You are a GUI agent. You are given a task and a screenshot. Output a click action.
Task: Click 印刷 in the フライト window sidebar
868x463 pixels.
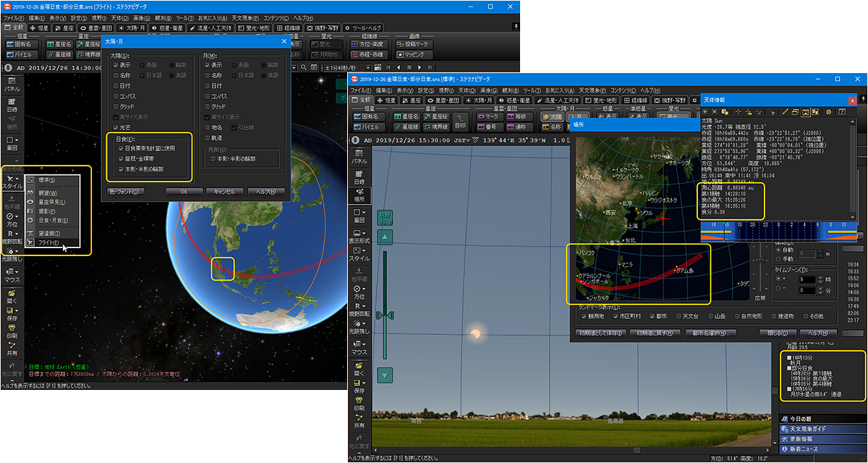pos(12,331)
